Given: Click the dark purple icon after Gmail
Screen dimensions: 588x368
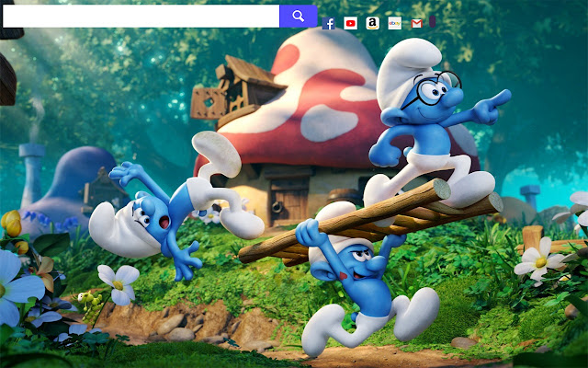Looking at the screenshot, I should pyautogui.click(x=433, y=21).
